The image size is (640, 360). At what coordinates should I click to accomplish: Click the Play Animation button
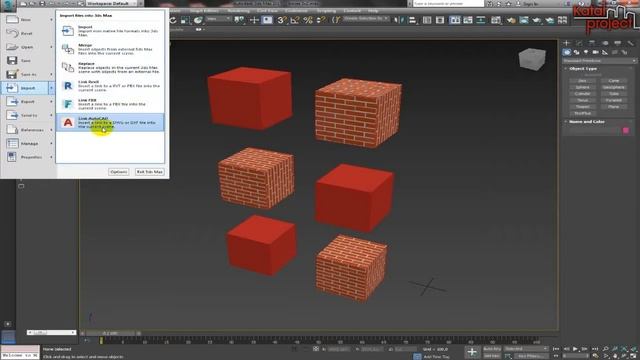point(576,349)
